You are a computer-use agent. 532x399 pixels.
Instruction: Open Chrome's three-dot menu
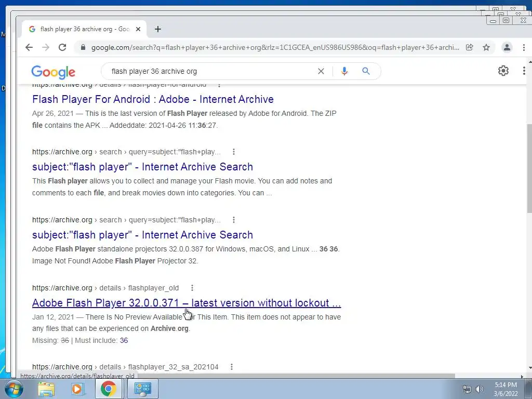524,47
